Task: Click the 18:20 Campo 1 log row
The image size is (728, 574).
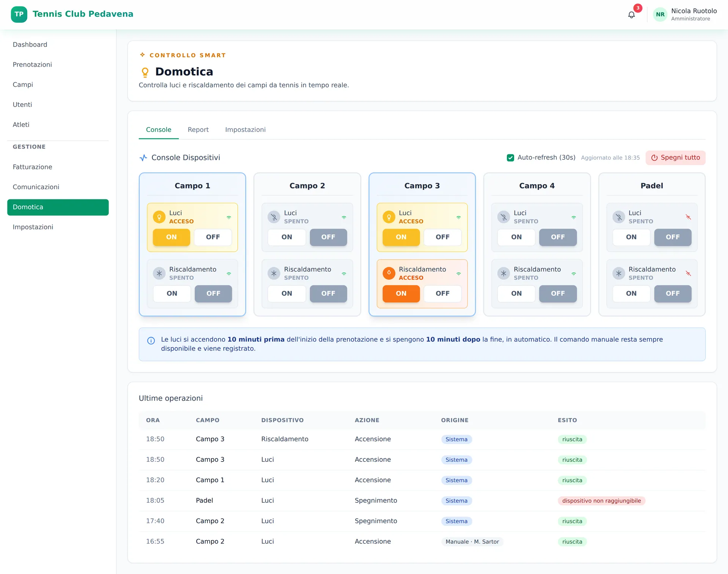Action: [422, 480]
